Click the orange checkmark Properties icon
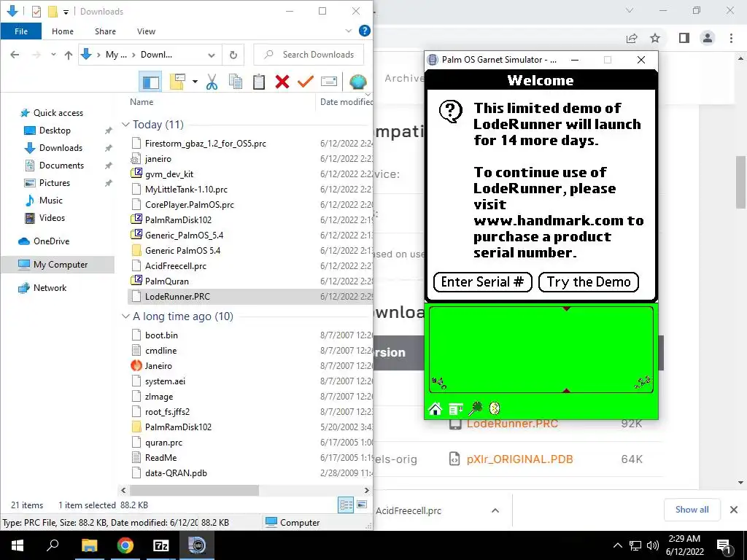 [x=306, y=82]
